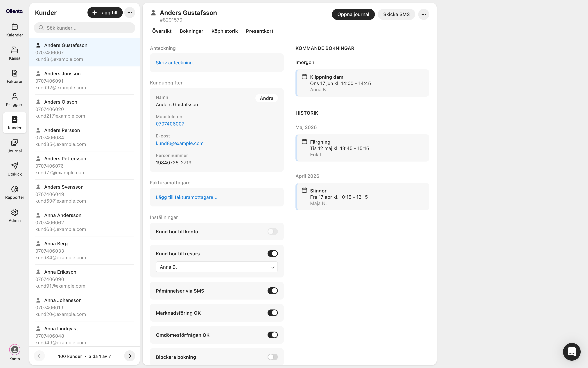588x368 pixels.
Task: Select customer Anna Eriksson
Action: [x=85, y=279]
